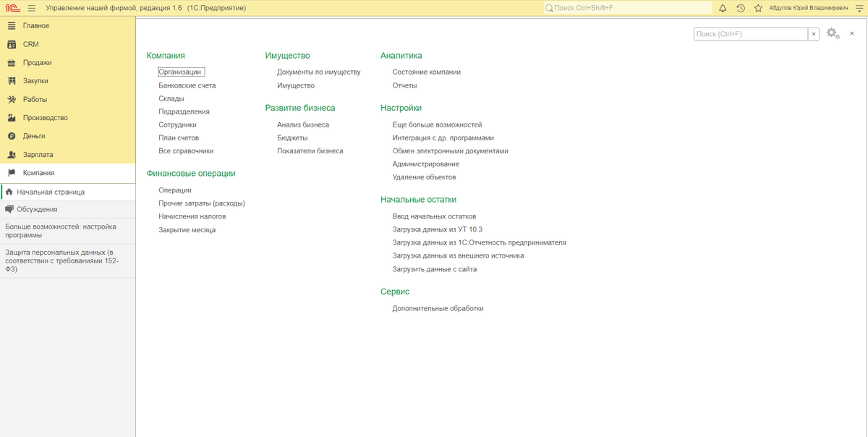The height and width of the screenshot is (437, 868).
Task: Open Закрытие месяца link
Action: point(187,229)
